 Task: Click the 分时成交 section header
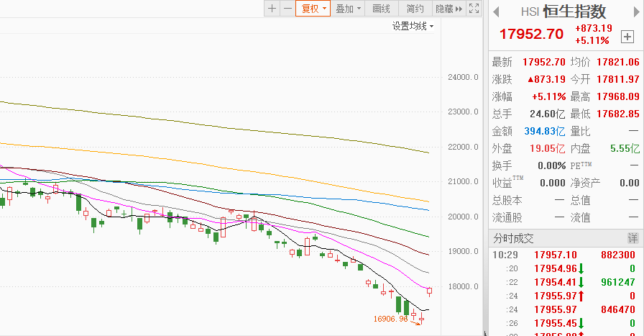tap(513, 237)
